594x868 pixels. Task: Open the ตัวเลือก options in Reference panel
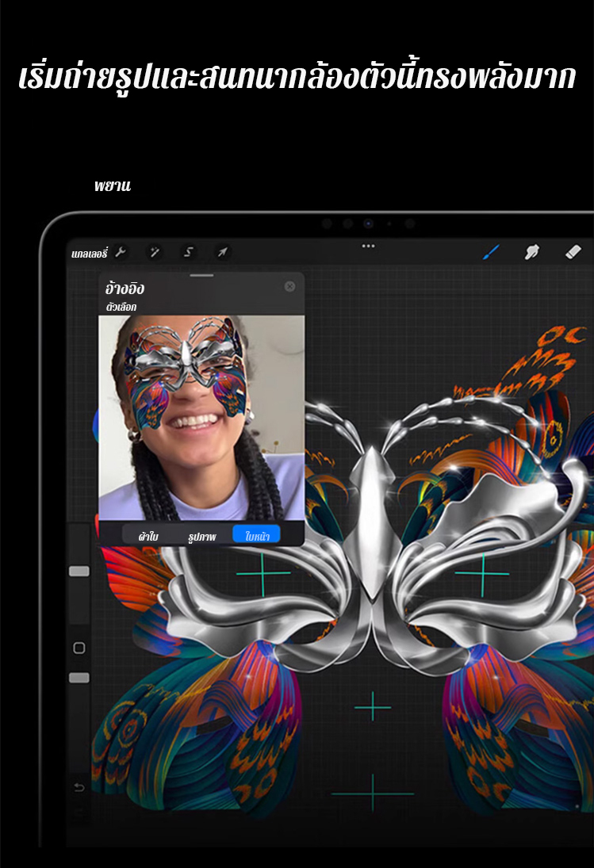121,307
